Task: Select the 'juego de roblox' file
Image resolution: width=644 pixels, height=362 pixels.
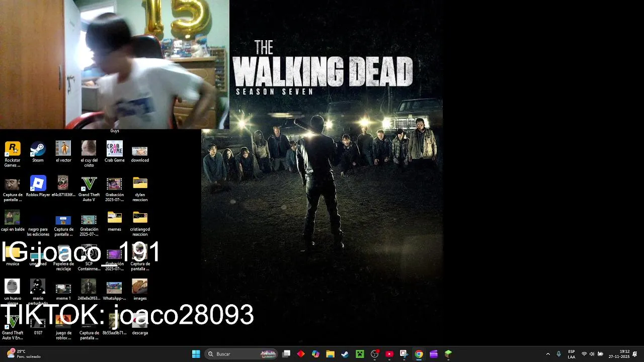Action: (x=63, y=327)
